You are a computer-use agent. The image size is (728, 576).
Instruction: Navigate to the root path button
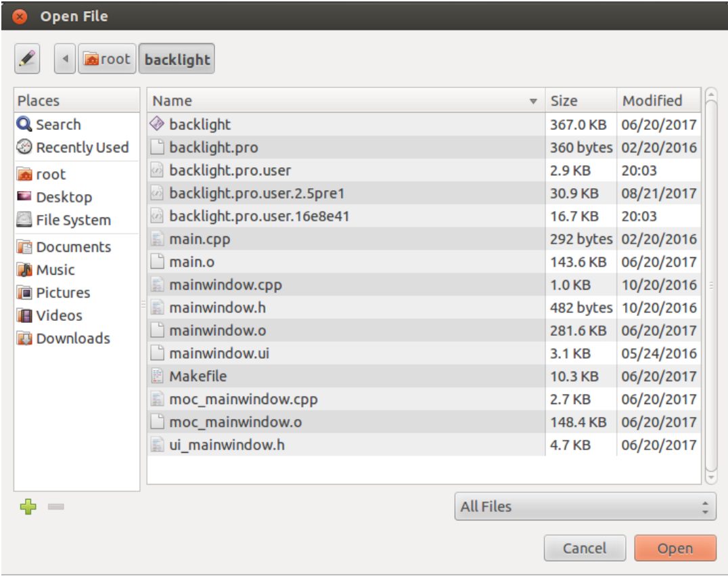pyautogui.click(x=107, y=59)
